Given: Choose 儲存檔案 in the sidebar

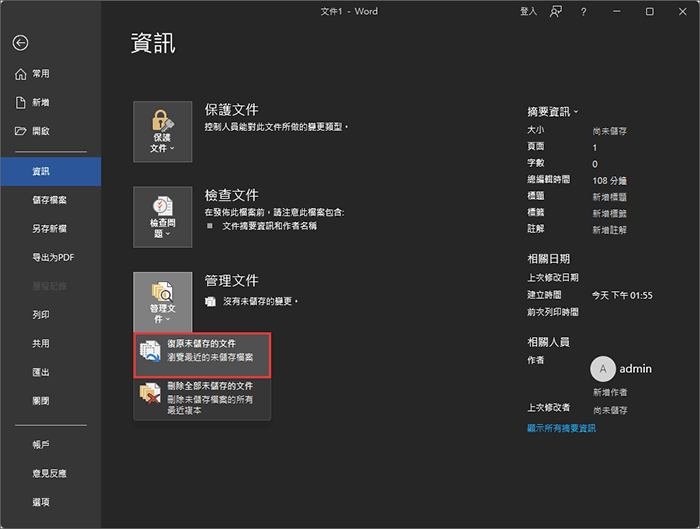Looking at the screenshot, I should pos(50,200).
